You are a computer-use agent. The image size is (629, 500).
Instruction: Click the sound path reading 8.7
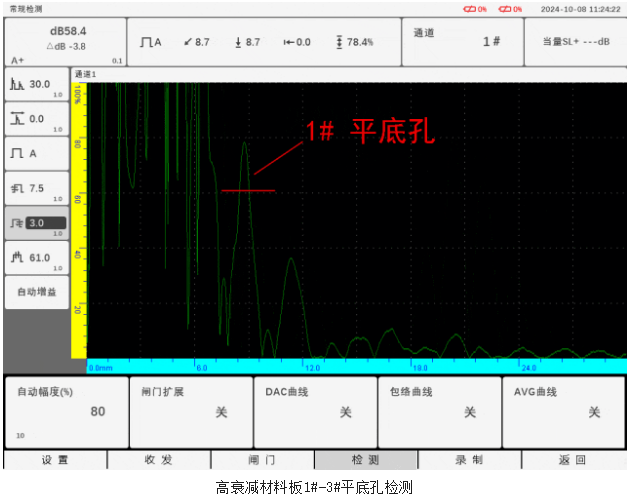click(x=196, y=42)
